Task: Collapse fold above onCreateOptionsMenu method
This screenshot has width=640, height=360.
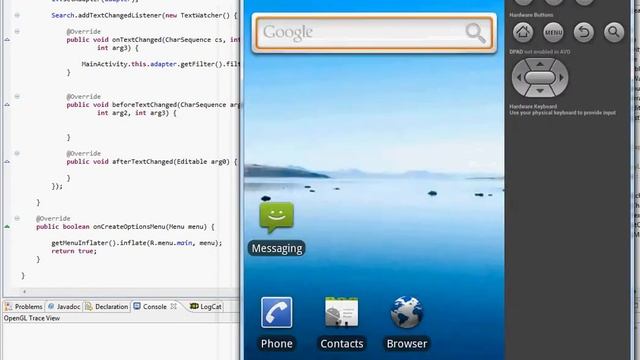Action: [x=17, y=218]
